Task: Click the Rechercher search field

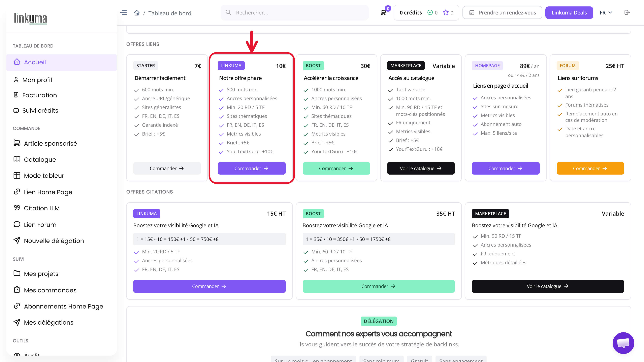Action: coord(294,12)
